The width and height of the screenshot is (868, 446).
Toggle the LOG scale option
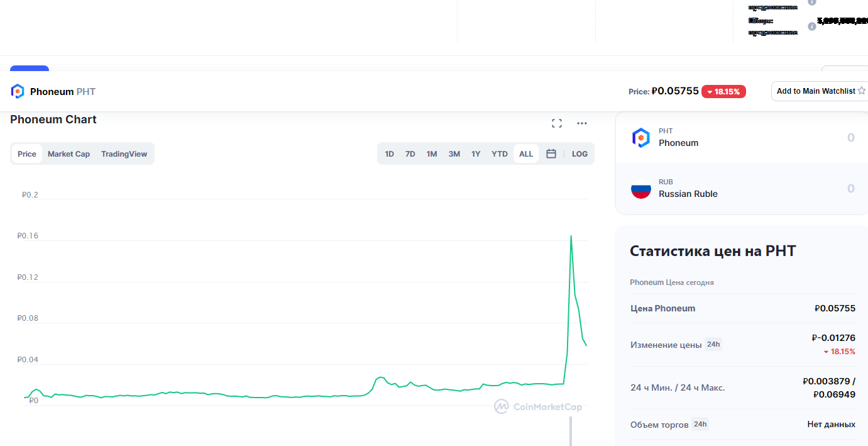[x=580, y=154]
